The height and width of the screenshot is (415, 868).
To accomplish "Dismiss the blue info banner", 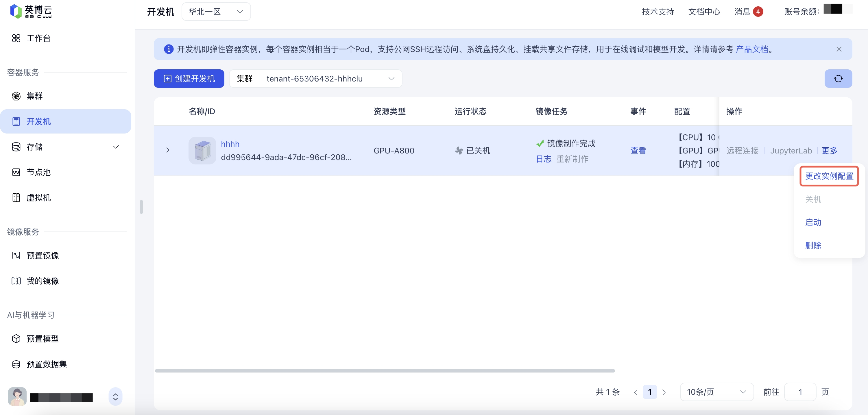I will 839,49.
